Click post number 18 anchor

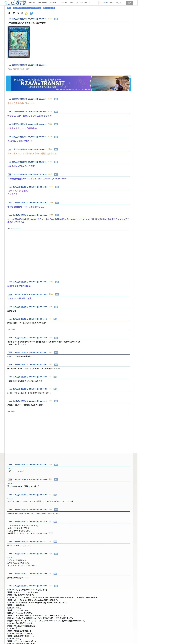click(10, 352)
